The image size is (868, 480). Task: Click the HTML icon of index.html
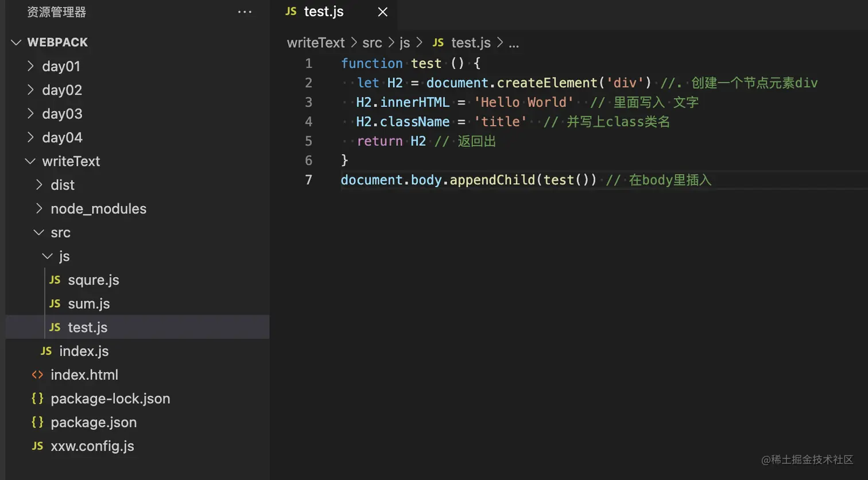pyautogui.click(x=38, y=375)
